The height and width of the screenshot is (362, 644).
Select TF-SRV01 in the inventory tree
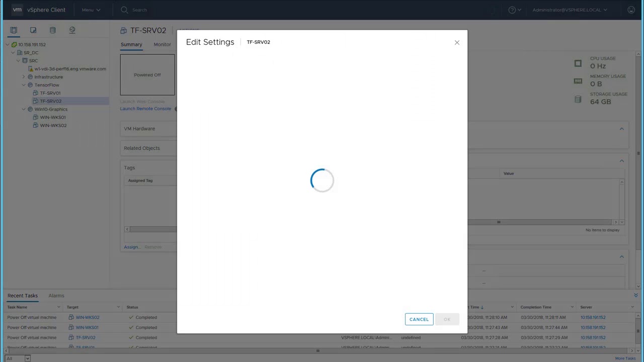[50, 93]
